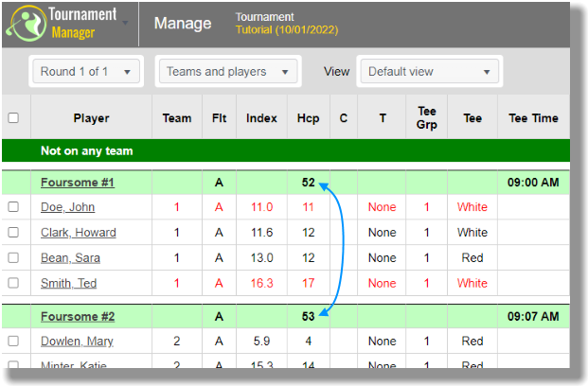Image resolution: width=588 pixels, height=386 pixels.
Task: Click Mary Dowlen's handicap value 4
Action: (309, 341)
